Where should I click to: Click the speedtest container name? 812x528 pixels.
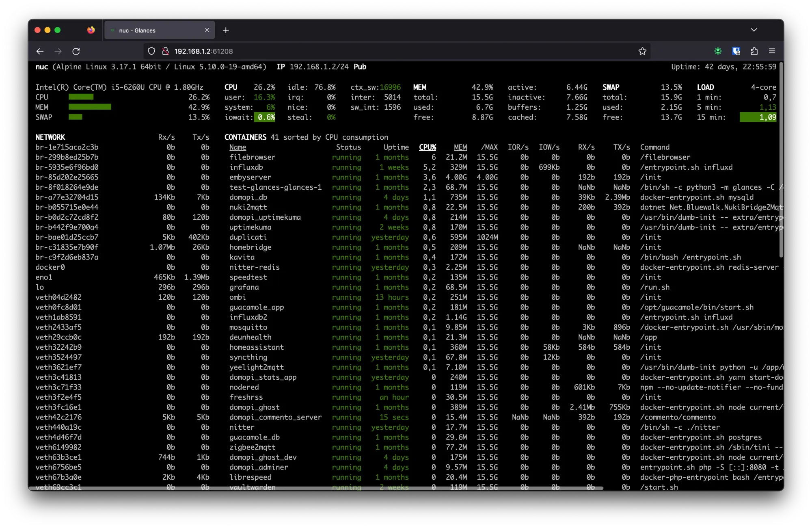[x=248, y=277]
